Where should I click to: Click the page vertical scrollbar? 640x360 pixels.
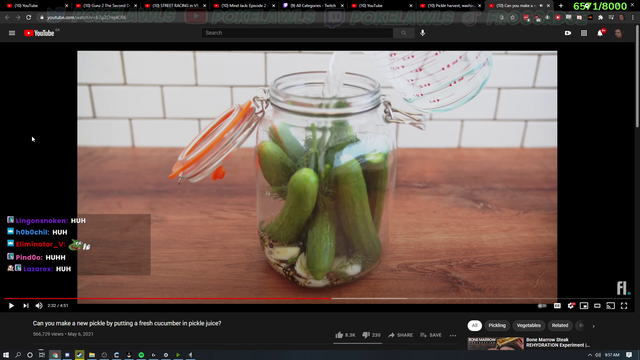(x=637, y=77)
